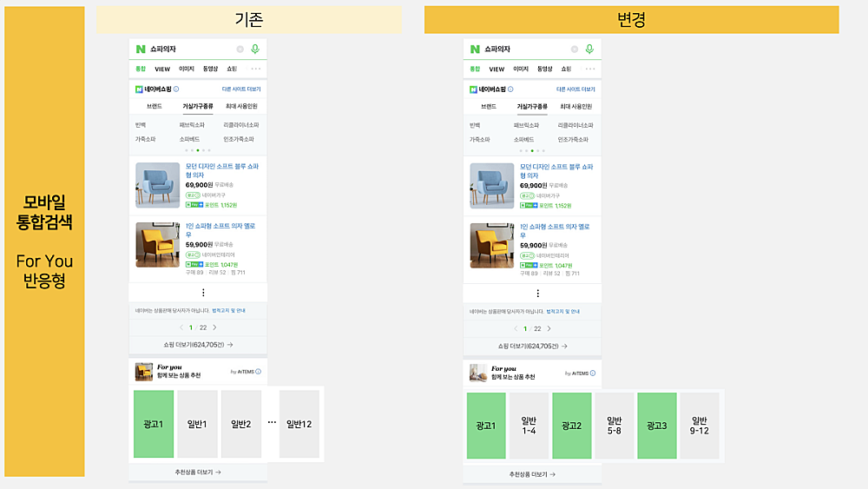Viewport: 868px width, 489px height.
Task: Expand more tabs via the ··· icon in 기존 mockup
Action: [256, 69]
